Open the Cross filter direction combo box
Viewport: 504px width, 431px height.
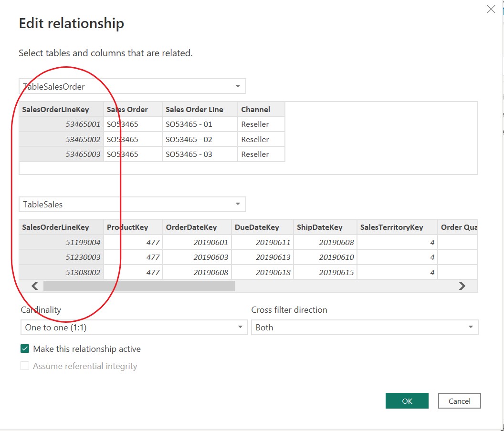click(x=365, y=327)
